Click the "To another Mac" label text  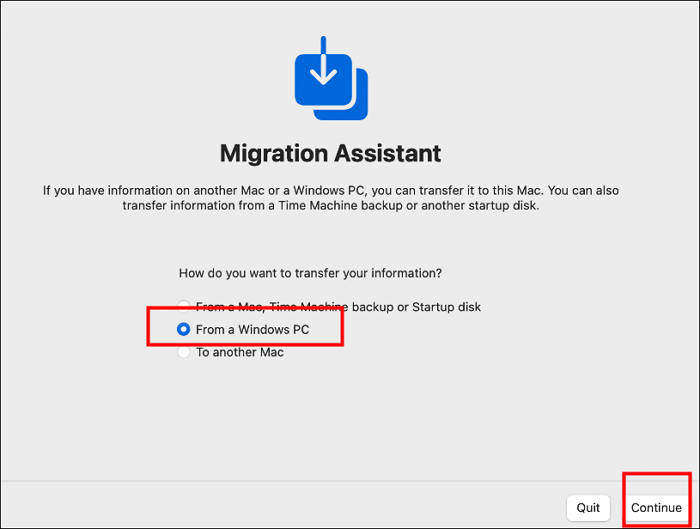click(x=240, y=352)
